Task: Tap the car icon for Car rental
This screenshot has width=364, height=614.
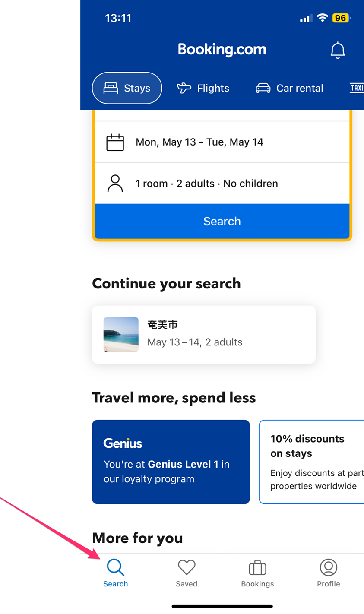Action: (x=263, y=88)
